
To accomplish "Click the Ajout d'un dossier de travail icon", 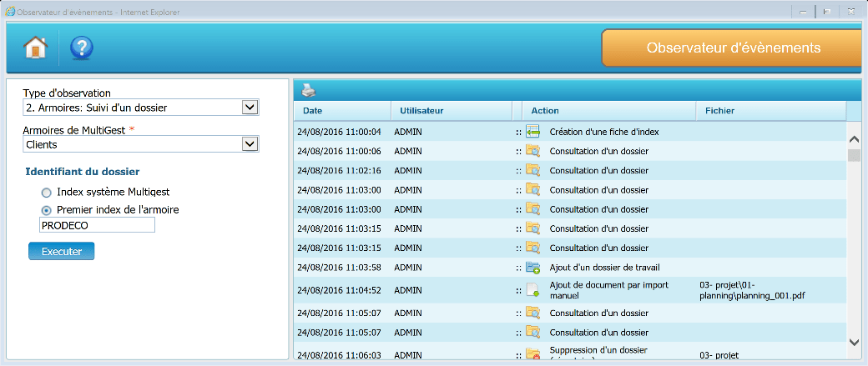I will pyautogui.click(x=532, y=267).
